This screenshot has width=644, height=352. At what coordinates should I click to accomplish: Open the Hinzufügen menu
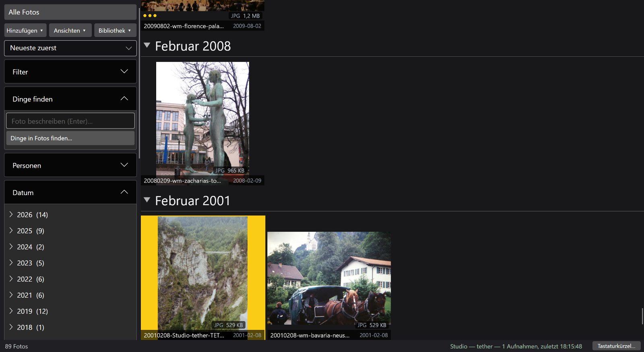coord(25,30)
